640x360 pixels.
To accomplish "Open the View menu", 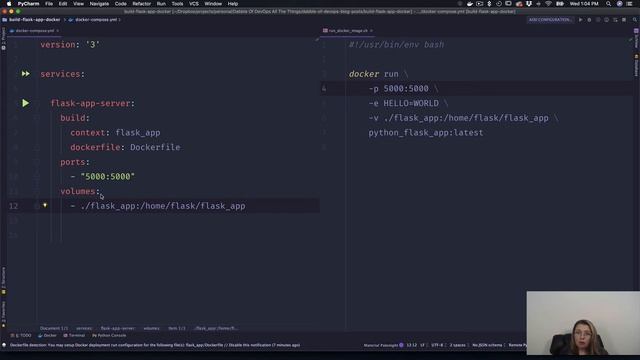I will tap(78, 4).
